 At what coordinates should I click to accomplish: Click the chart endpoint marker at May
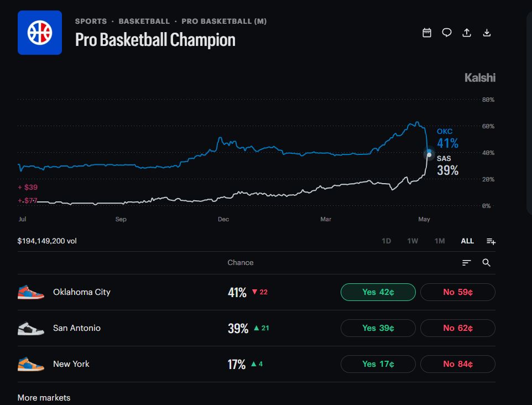[x=429, y=154]
